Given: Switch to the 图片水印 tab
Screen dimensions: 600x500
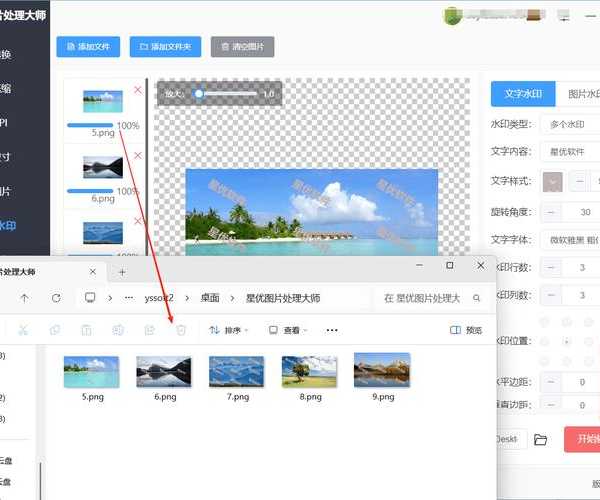Looking at the screenshot, I should [x=580, y=94].
